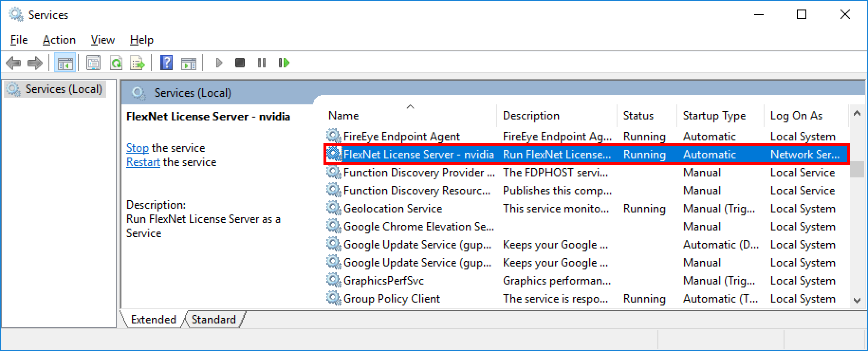Click the Services (Local) header in details pane
Viewport: 868px width, 351px height.
[x=193, y=93]
